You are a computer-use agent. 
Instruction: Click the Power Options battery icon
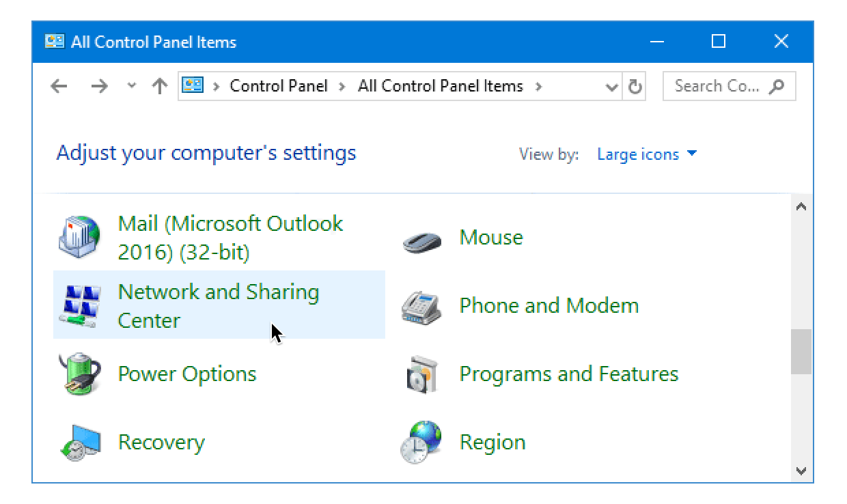pos(79,374)
